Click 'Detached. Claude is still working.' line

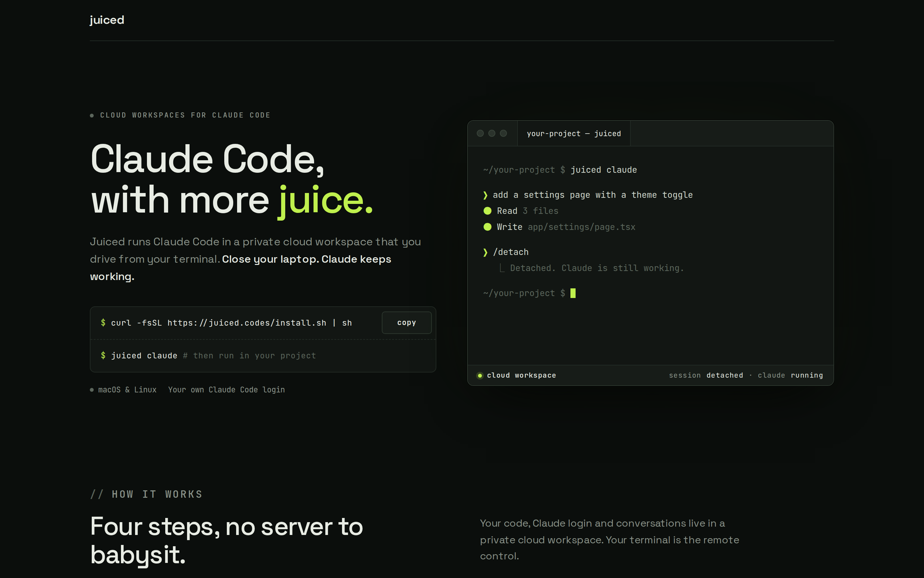pyautogui.click(x=597, y=268)
